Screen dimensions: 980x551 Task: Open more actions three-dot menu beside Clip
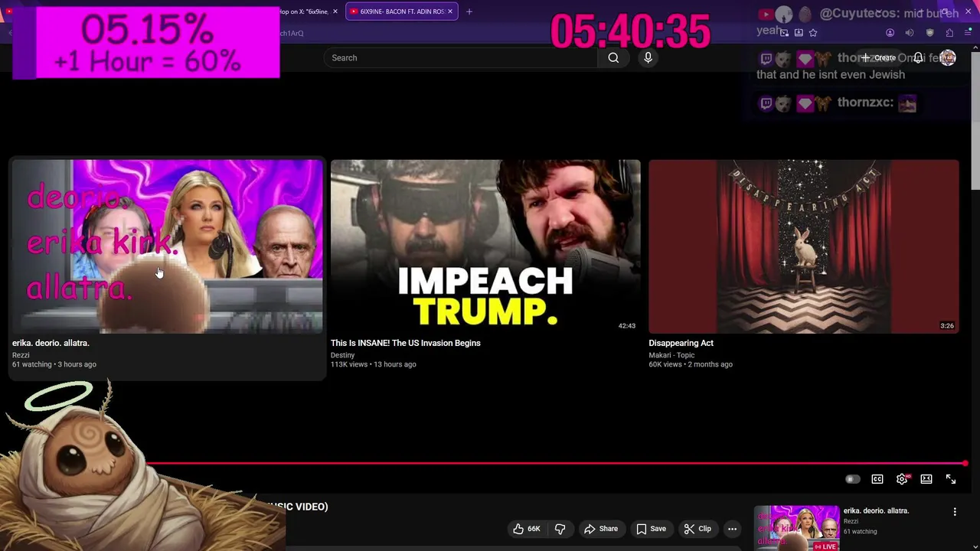click(x=732, y=529)
